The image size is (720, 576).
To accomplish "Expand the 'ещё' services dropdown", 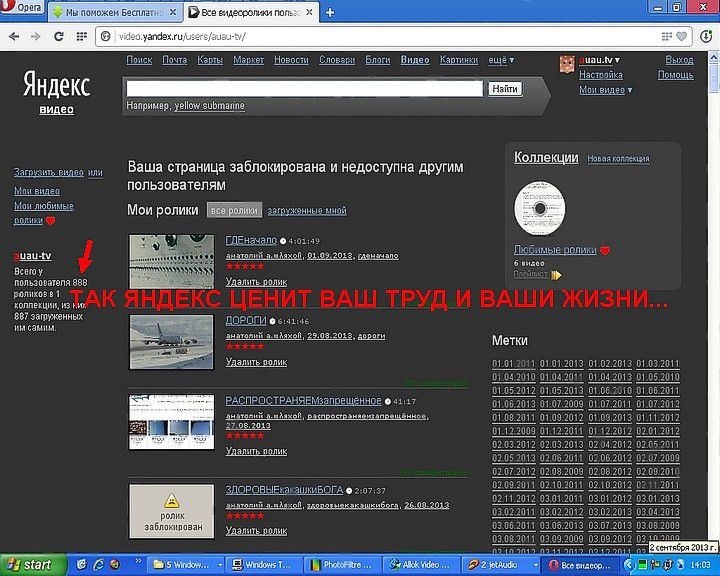I will pyautogui.click(x=501, y=60).
